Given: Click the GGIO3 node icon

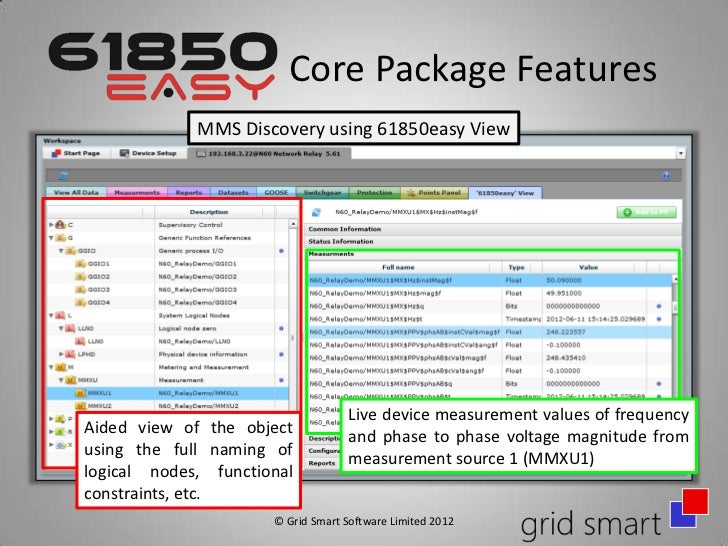Looking at the screenshot, I should 80,290.
